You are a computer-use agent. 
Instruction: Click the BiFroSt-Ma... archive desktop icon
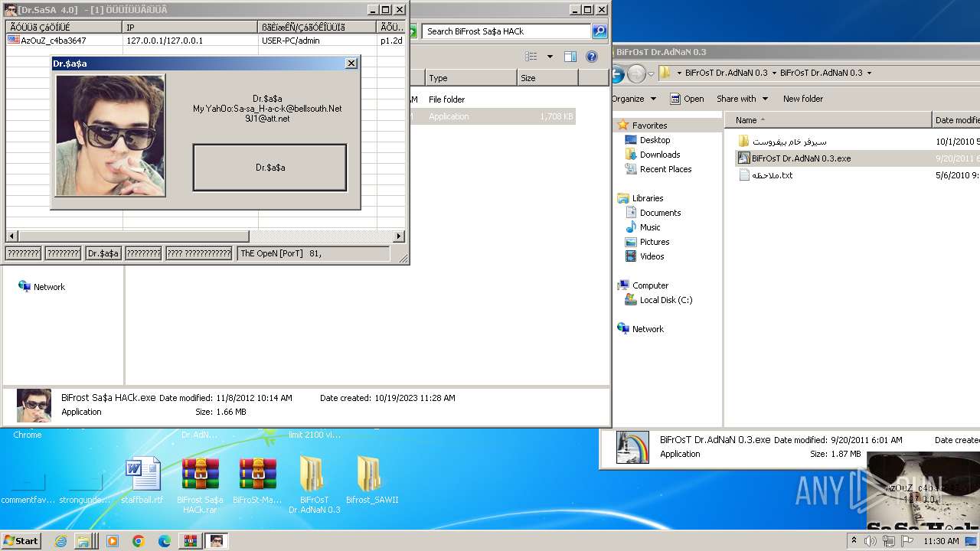point(257,481)
